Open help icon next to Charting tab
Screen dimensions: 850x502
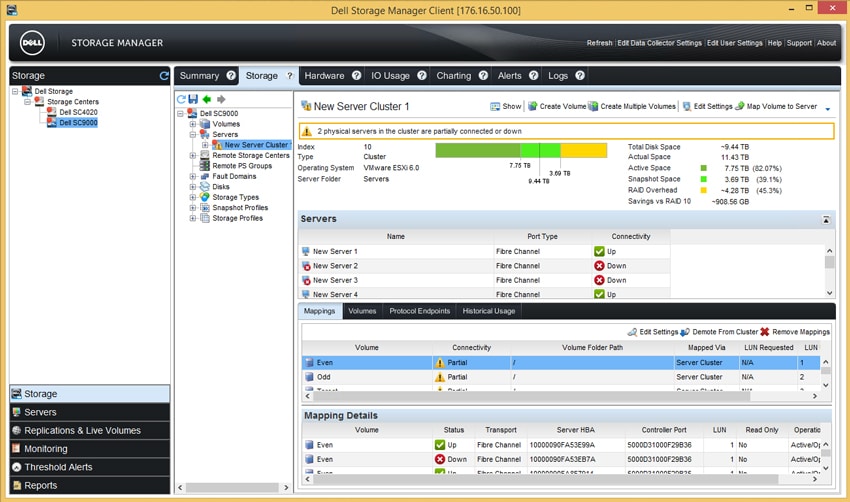click(x=483, y=75)
